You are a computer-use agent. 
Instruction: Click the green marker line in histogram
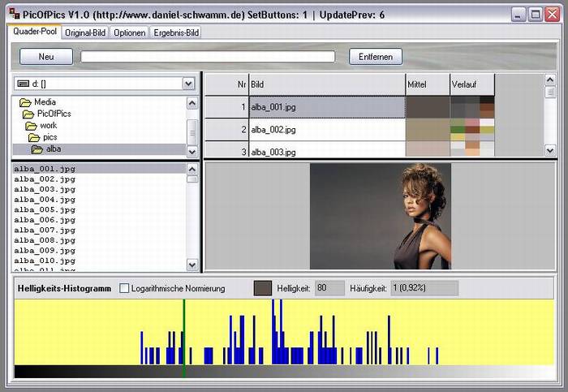point(184,337)
